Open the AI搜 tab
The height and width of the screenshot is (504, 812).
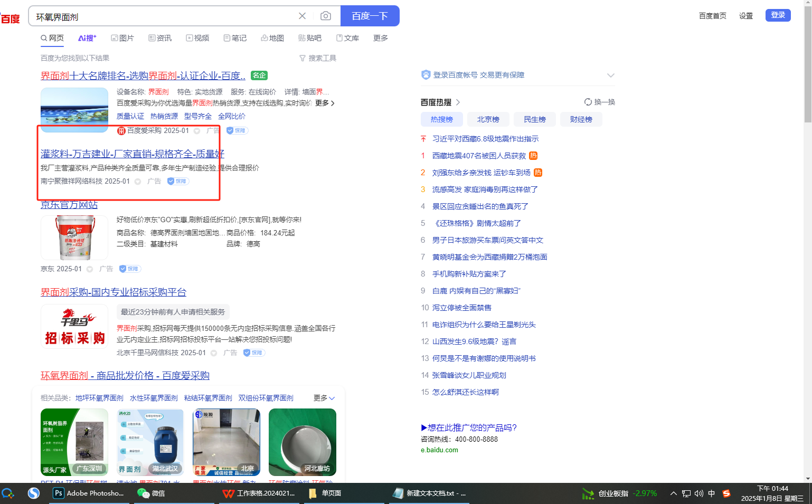87,38
